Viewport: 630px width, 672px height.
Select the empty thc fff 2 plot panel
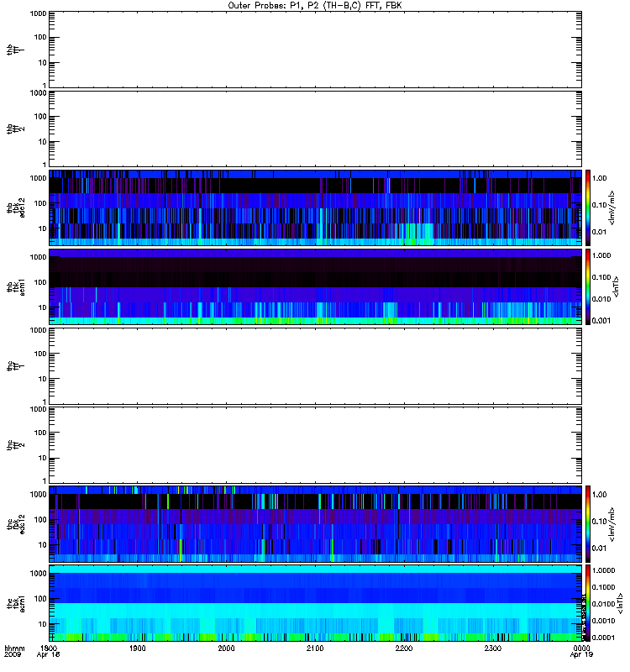click(x=315, y=445)
